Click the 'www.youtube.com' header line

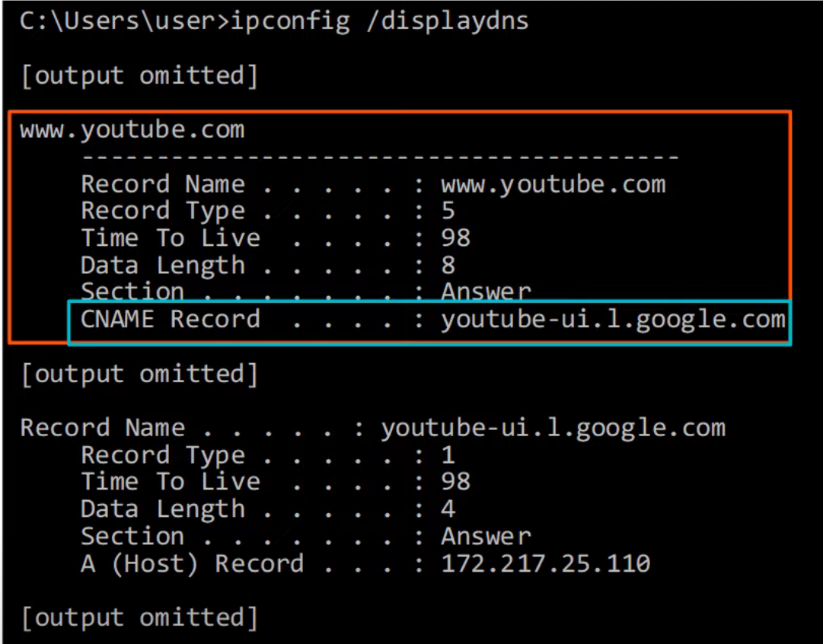click(x=132, y=129)
